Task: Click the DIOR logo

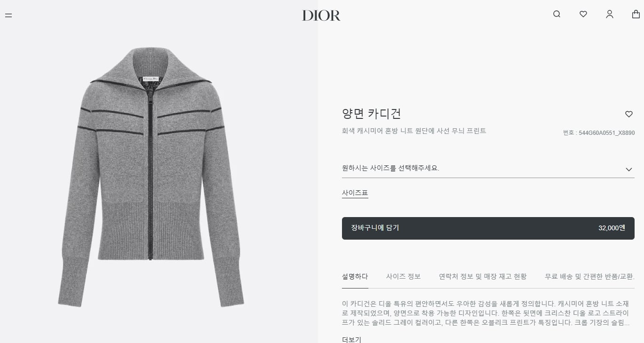Action: tap(321, 16)
